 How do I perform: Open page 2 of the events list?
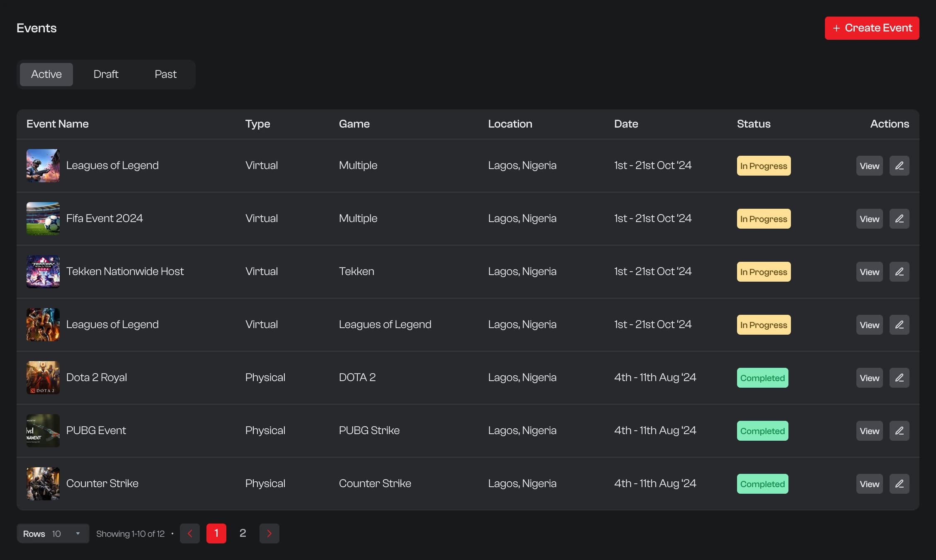pyautogui.click(x=242, y=533)
